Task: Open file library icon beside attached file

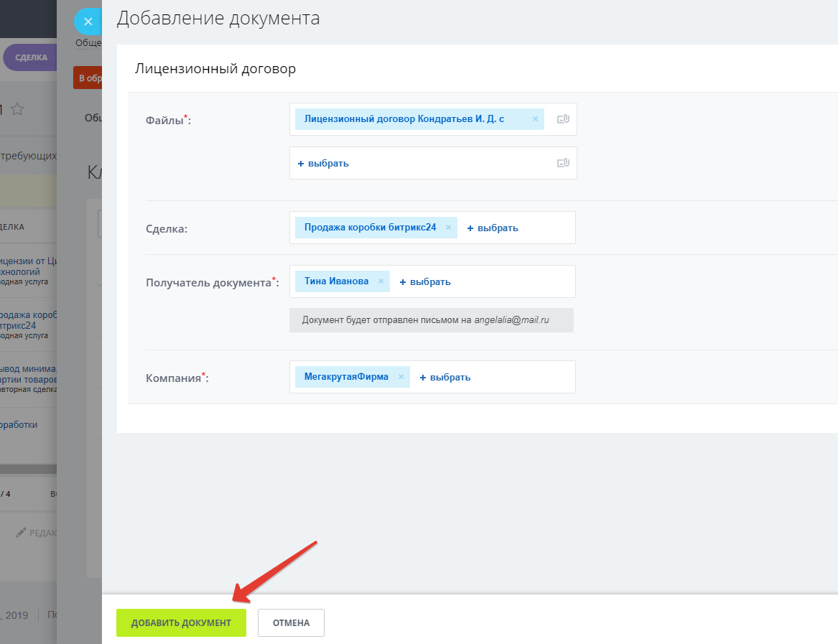Action: pyautogui.click(x=563, y=119)
